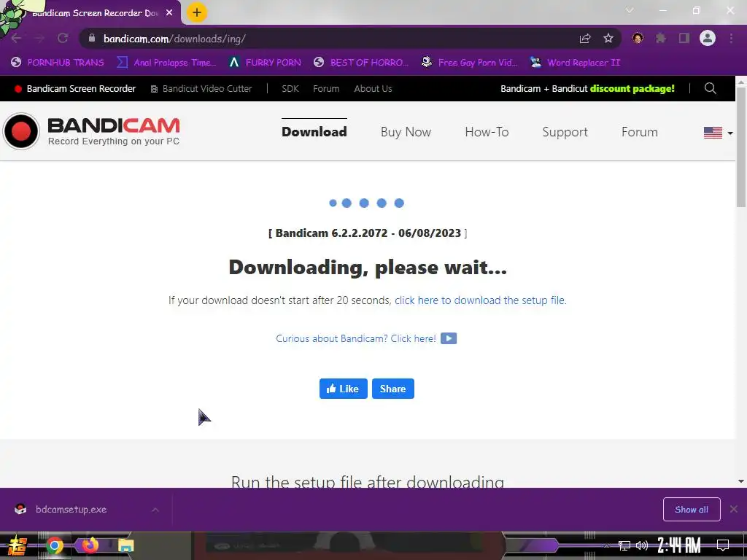Expand the US flag language dropdown
The width and height of the screenshot is (747, 560).
click(x=719, y=133)
